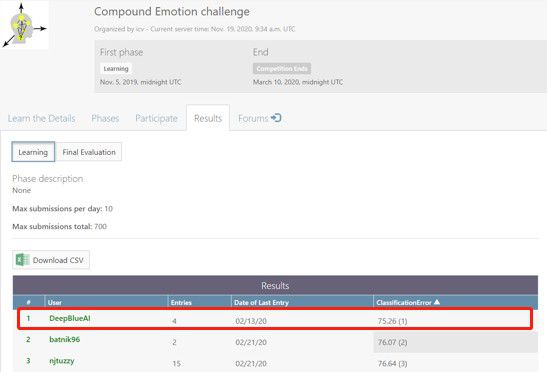
Task: Click the Learning badge under First phase
Action: point(116,69)
